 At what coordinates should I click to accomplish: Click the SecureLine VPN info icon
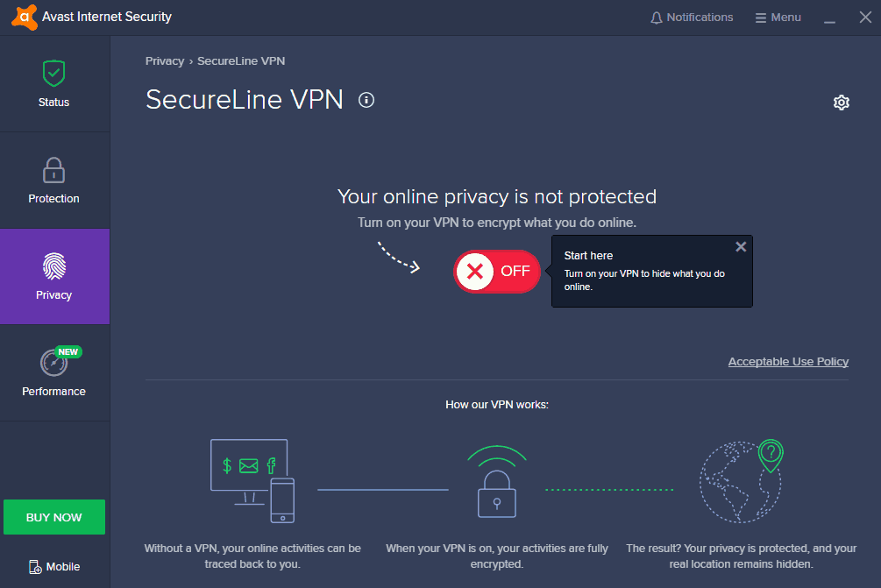(366, 100)
